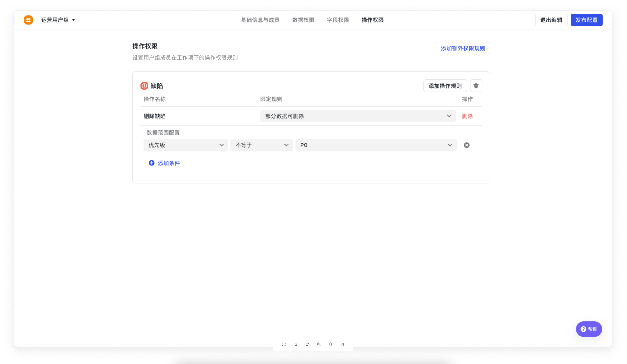Viewport: 627px width, 364px height.
Task: Click the 缺陷 section title
Action: [157, 86]
